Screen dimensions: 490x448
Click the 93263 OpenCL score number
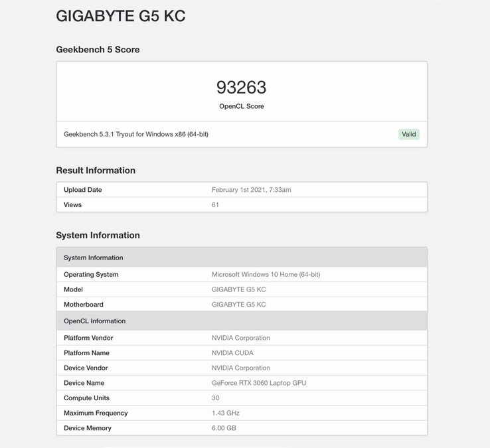coord(241,88)
